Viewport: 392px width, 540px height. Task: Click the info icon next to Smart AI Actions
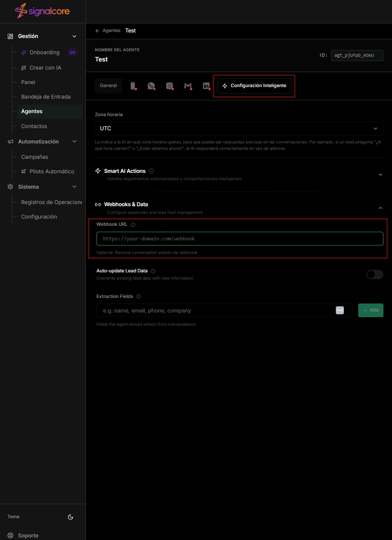[x=152, y=171]
